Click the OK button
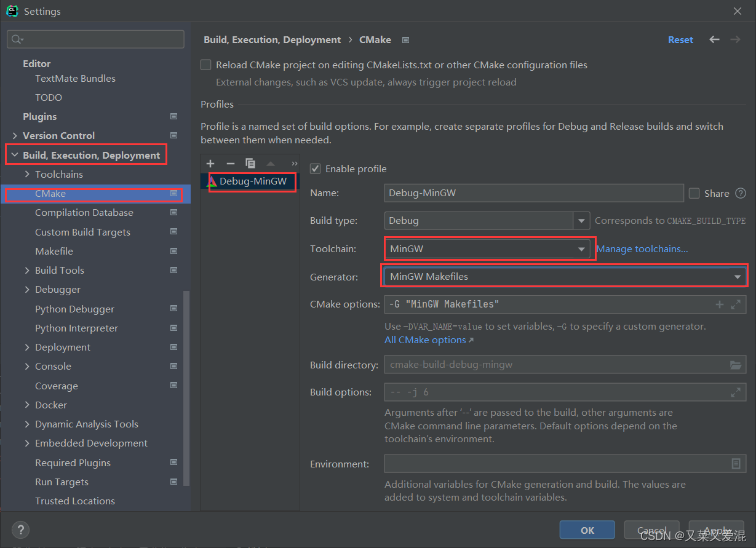 [x=587, y=530]
